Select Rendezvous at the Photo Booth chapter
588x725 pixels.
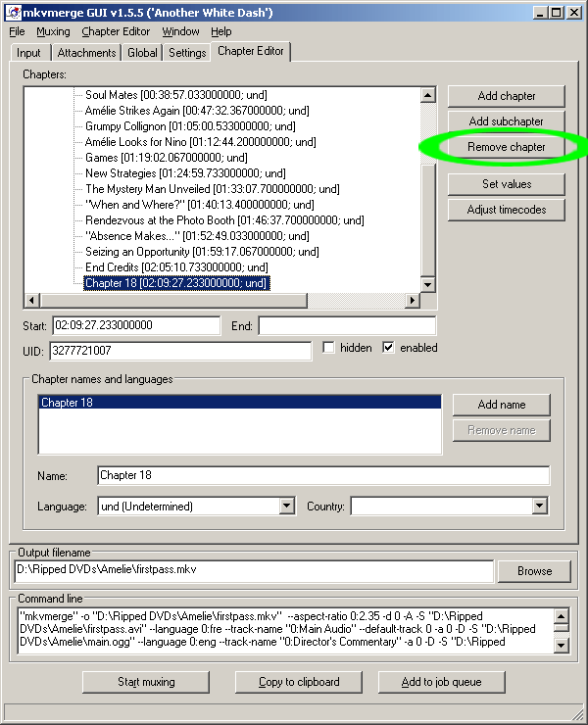point(224,220)
